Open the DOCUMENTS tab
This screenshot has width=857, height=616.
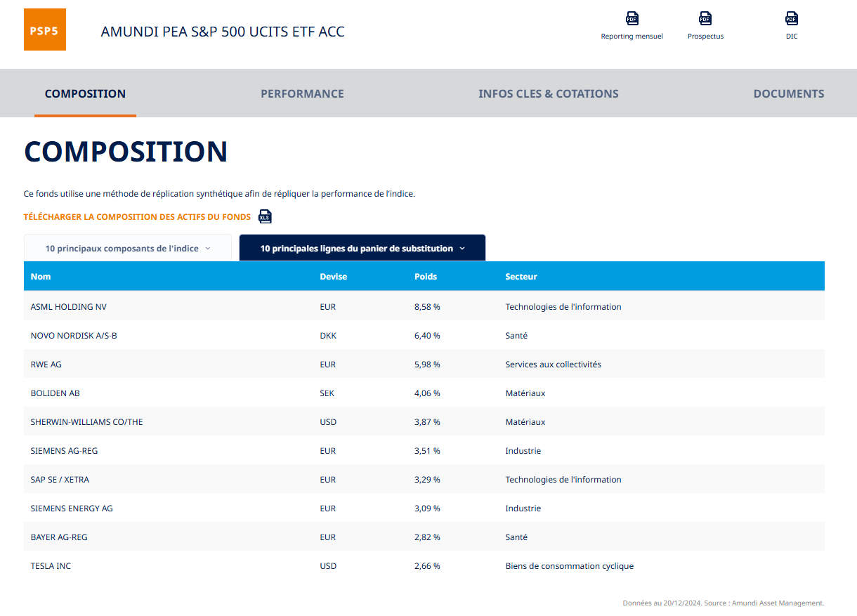[789, 93]
